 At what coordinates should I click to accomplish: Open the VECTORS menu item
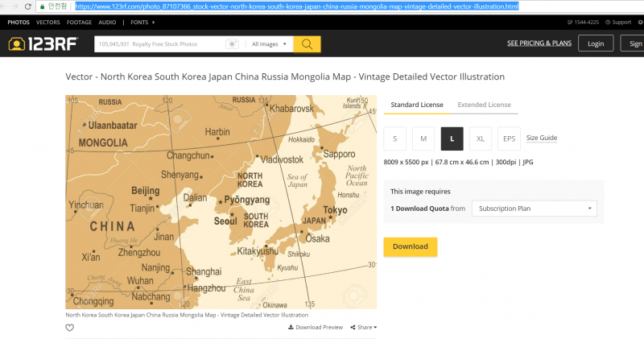(47, 22)
